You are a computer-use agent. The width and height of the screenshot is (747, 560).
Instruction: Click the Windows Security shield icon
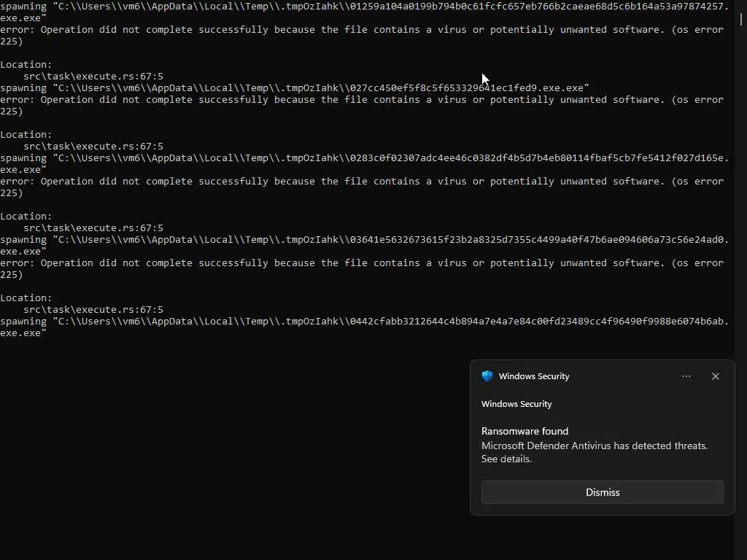click(487, 376)
